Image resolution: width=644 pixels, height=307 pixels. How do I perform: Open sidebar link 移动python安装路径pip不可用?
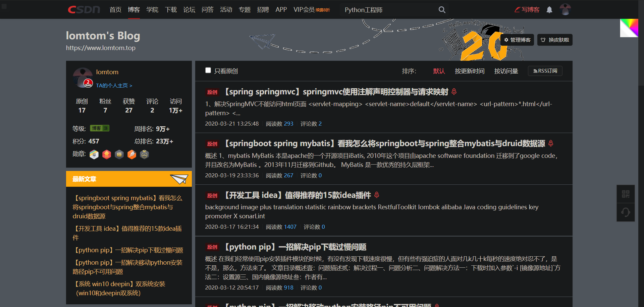127,267
